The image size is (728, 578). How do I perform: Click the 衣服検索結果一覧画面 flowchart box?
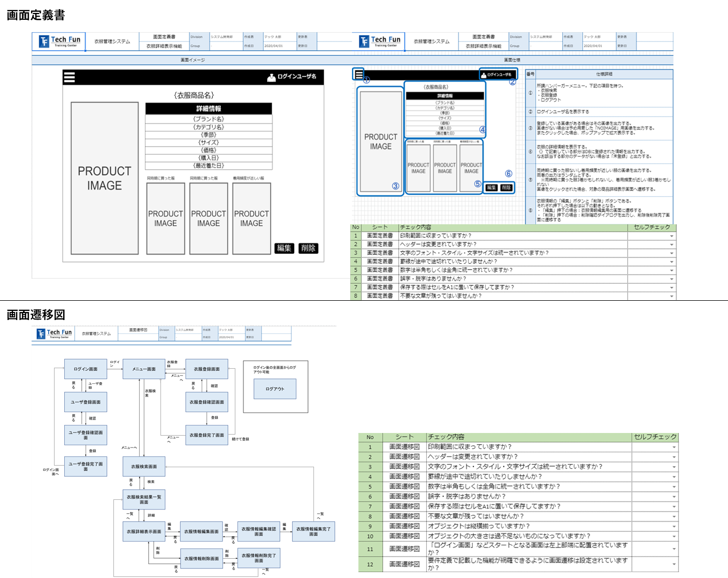coord(144,499)
